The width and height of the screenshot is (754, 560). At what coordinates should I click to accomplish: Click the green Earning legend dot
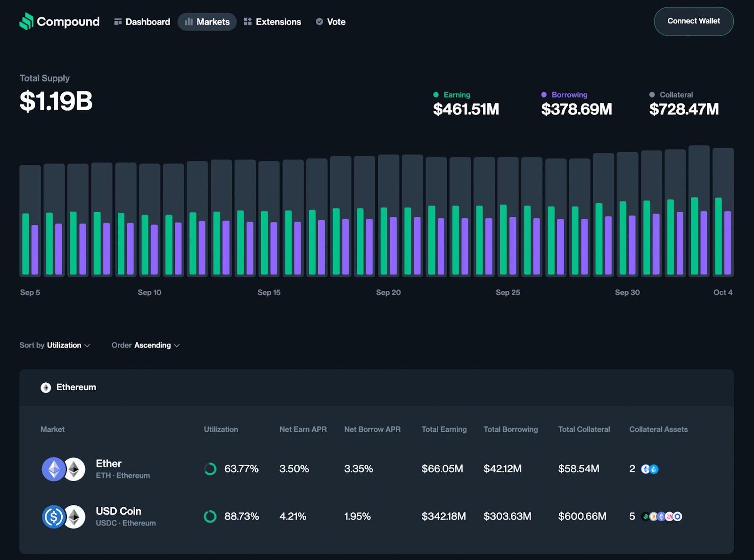436,95
